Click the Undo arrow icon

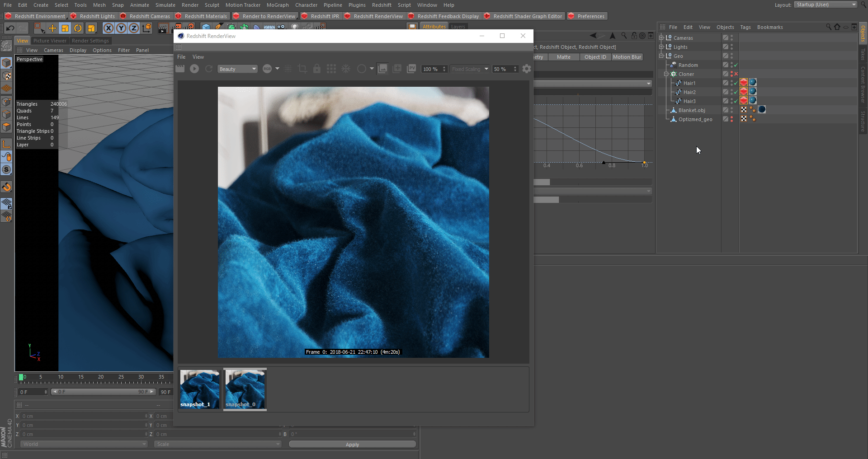click(10, 28)
